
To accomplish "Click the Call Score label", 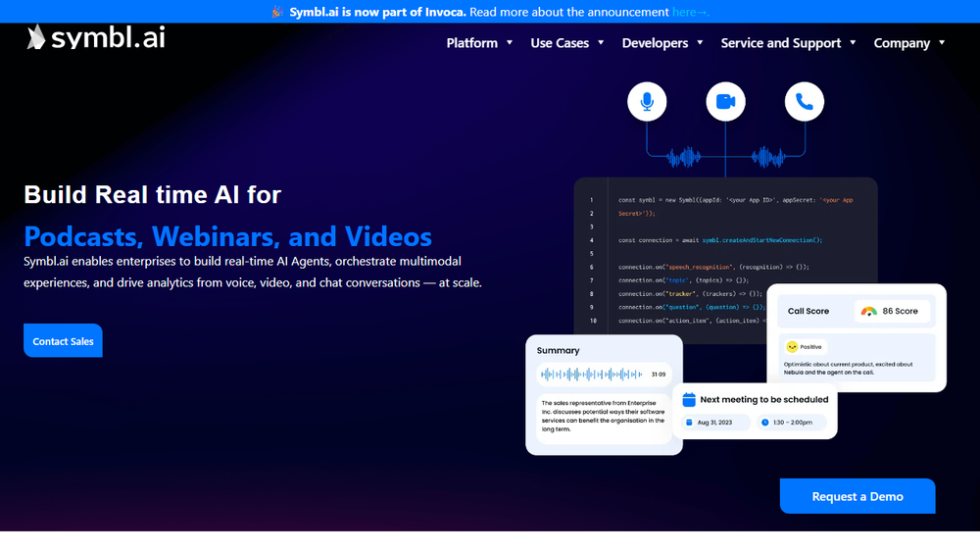I will (x=808, y=312).
